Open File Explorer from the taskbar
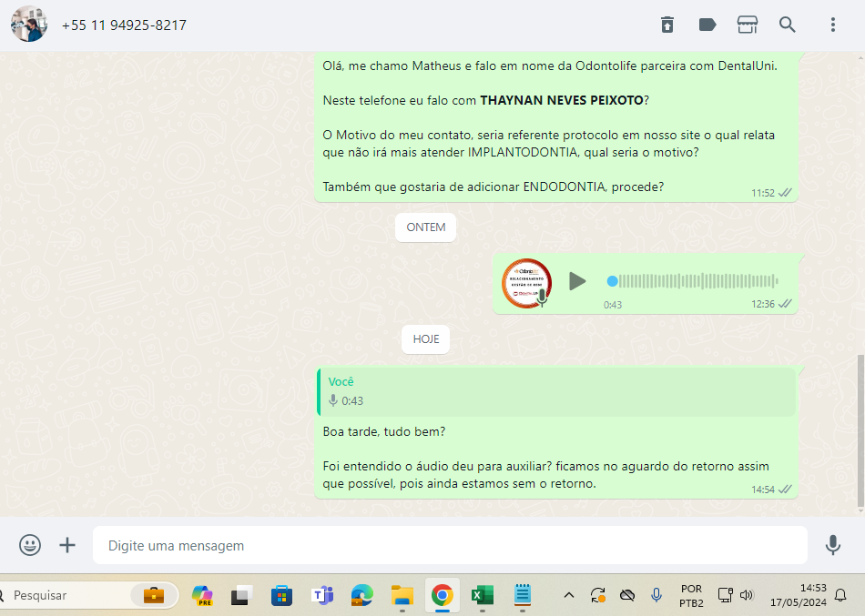This screenshot has height=616, width=865. click(x=402, y=596)
